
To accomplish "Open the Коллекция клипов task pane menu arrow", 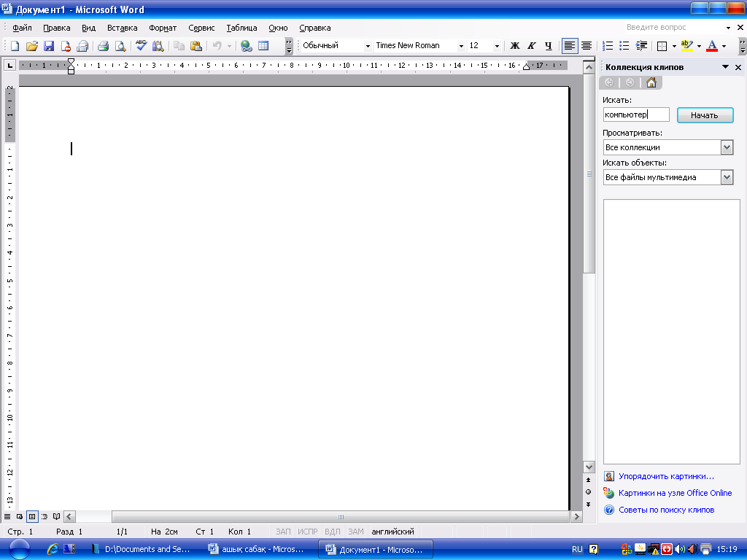I will coord(725,67).
